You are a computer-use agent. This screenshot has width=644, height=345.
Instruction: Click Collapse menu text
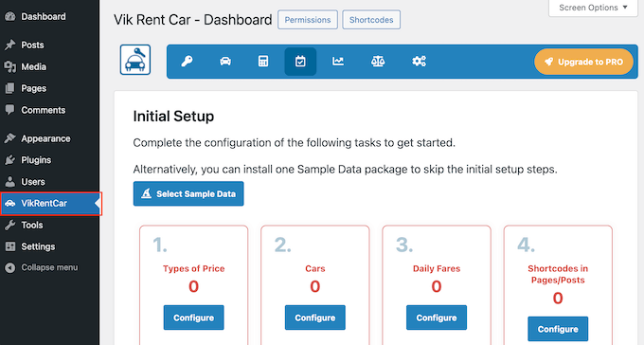(49, 267)
